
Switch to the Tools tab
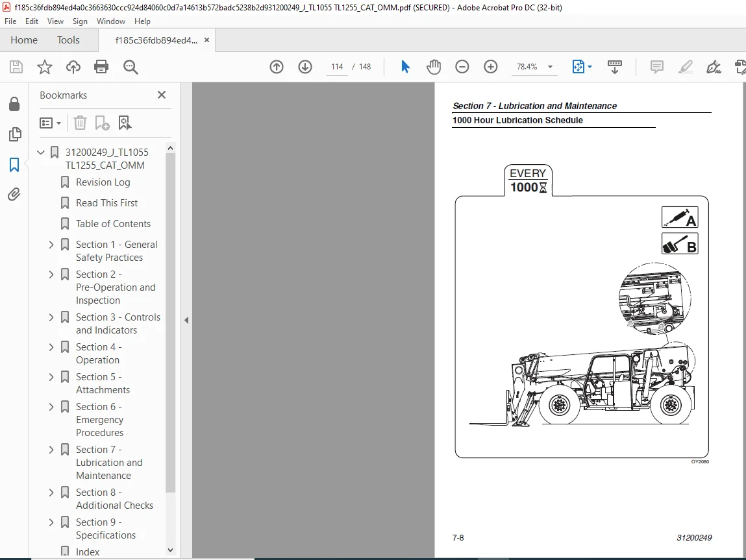pos(69,40)
